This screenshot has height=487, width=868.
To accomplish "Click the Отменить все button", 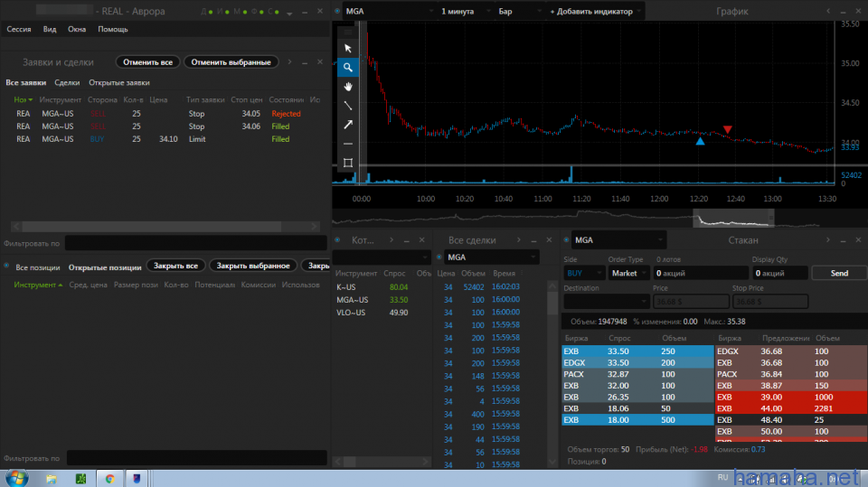I will click(x=147, y=62).
